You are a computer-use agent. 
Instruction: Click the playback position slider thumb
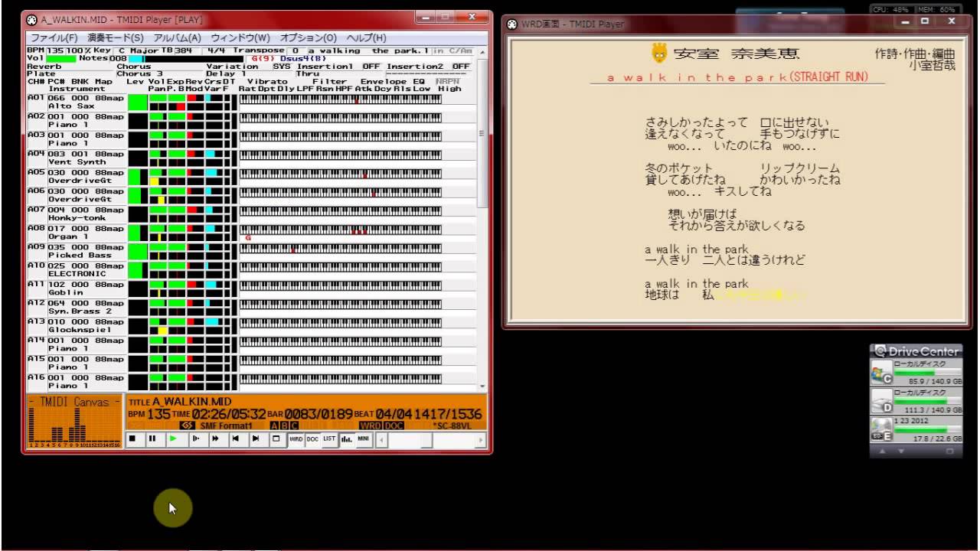coord(427,439)
